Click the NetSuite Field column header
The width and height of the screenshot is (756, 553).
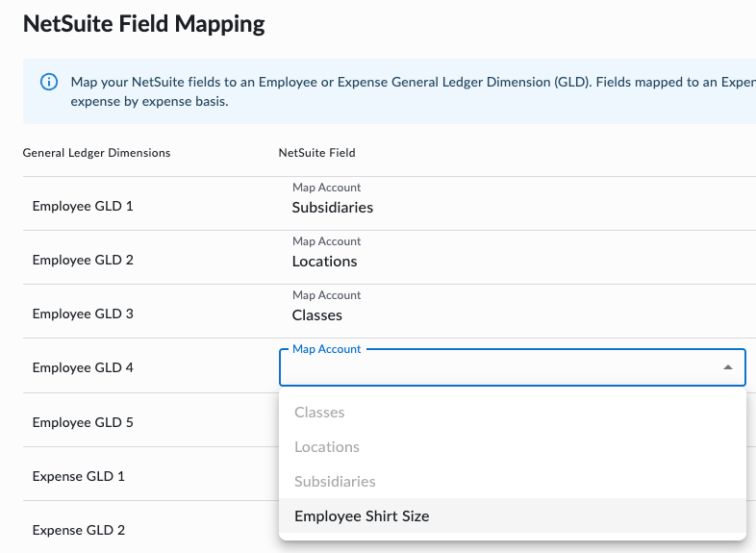click(316, 153)
